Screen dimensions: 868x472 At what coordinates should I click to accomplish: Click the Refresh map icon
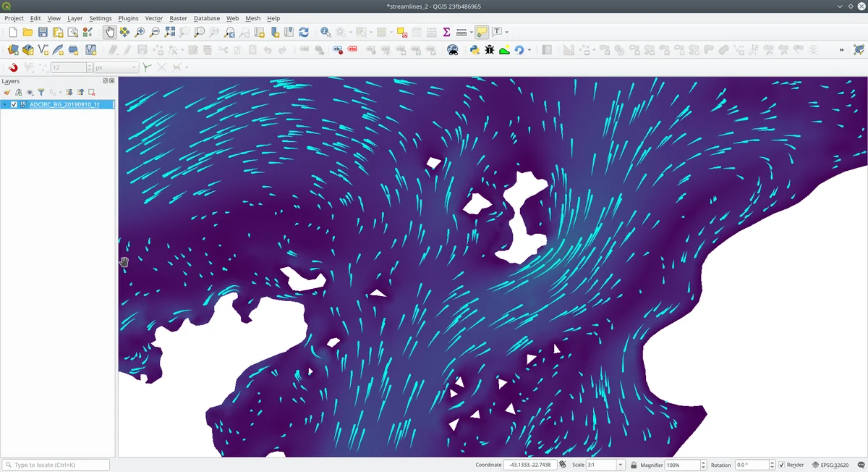[304, 32]
